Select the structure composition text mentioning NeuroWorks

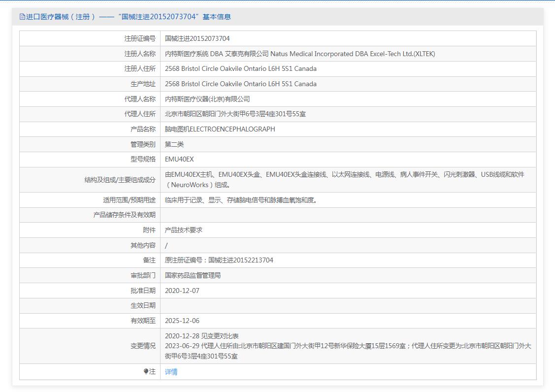[344, 180]
